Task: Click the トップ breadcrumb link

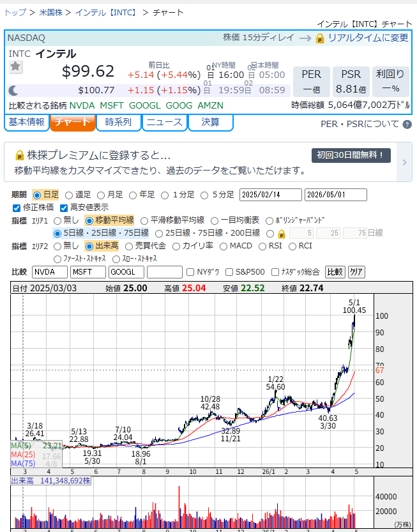Action: click(15, 13)
